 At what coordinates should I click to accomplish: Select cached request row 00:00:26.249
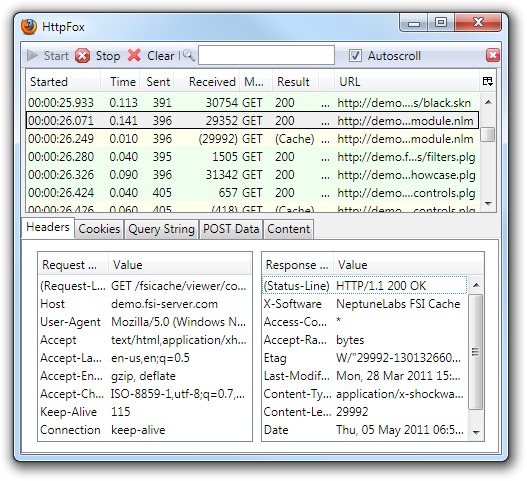(253, 139)
